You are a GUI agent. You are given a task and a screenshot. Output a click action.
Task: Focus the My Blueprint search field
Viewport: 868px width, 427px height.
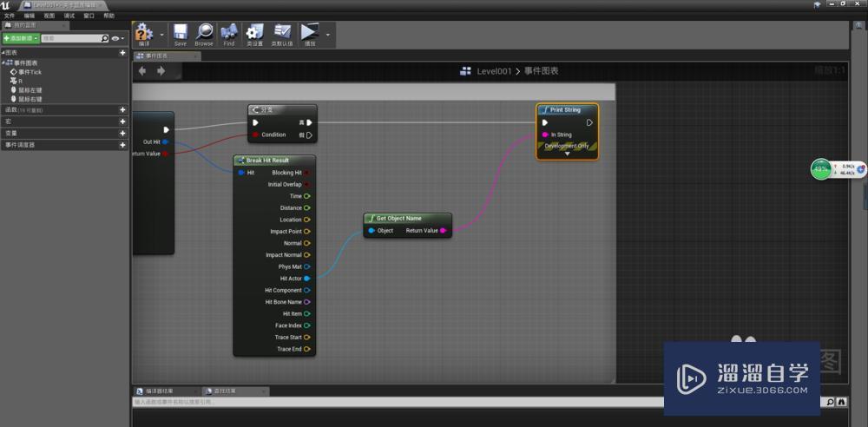coord(71,38)
